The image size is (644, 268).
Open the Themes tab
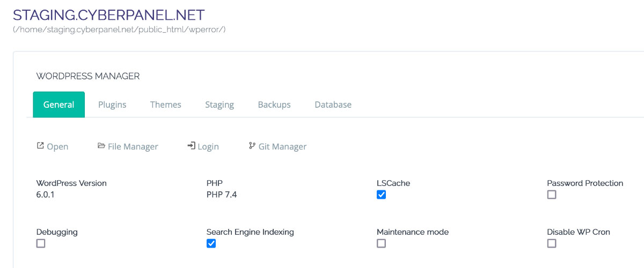point(166,105)
